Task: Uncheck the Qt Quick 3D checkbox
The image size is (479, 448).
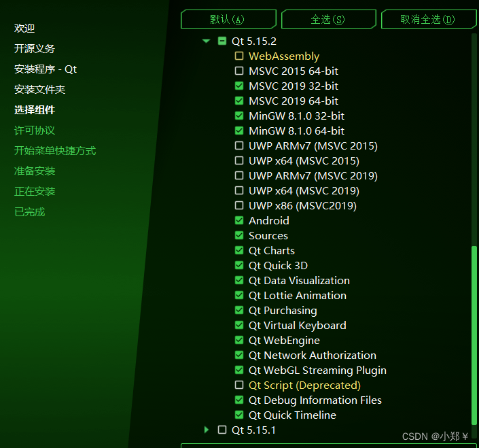Action: click(239, 265)
